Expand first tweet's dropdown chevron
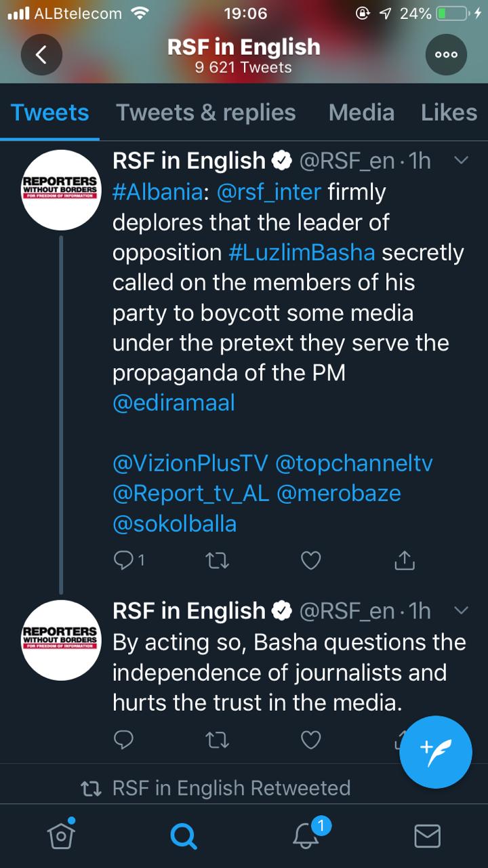This screenshot has width=488, height=868. [x=460, y=160]
